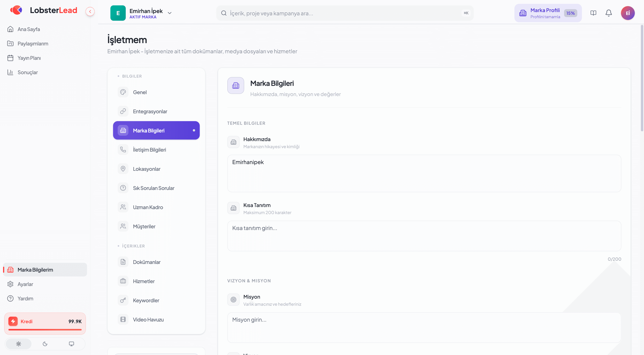Click into the Misyon text area
Screen dimensions: 644x355
click(424, 328)
